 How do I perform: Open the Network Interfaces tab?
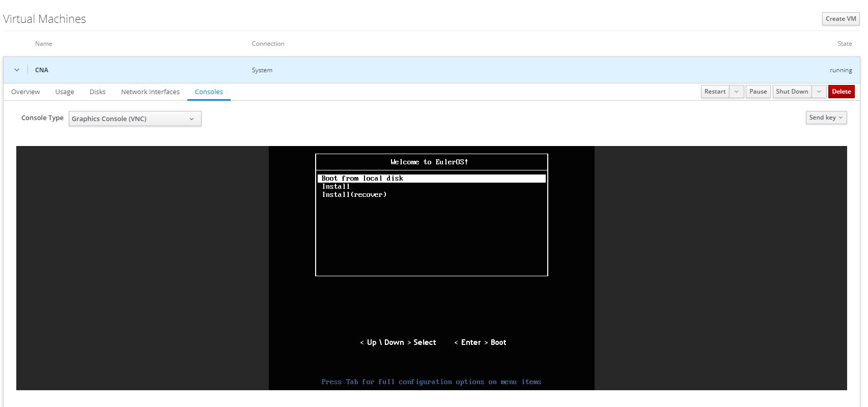point(150,92)
